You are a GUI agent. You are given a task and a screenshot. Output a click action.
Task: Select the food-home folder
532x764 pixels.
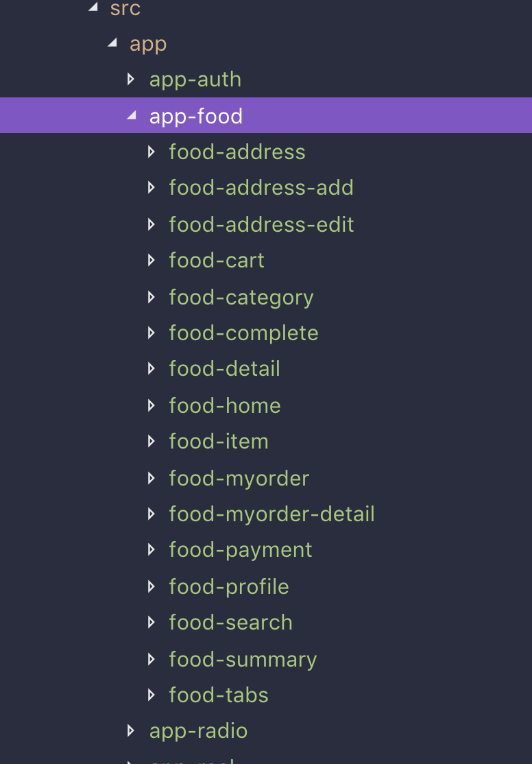coord(225,405)
